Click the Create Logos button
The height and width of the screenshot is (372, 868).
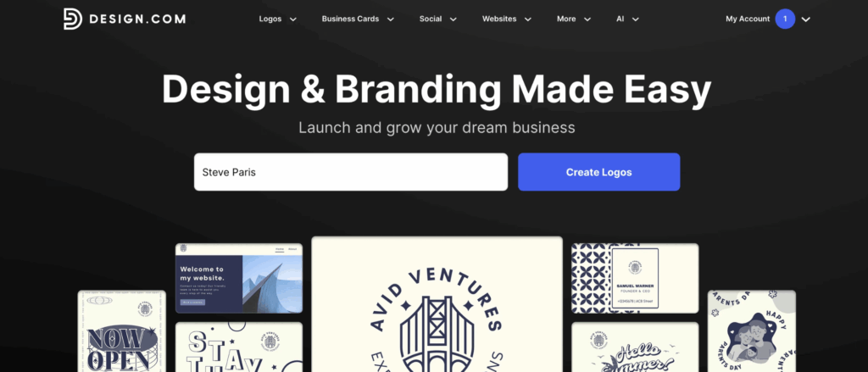[x=599, y=172]
